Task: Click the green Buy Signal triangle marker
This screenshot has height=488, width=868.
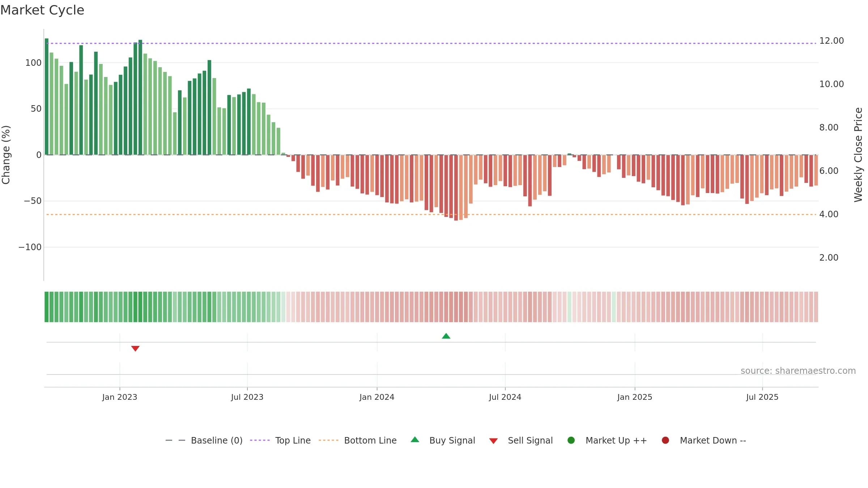Action: 446,336
